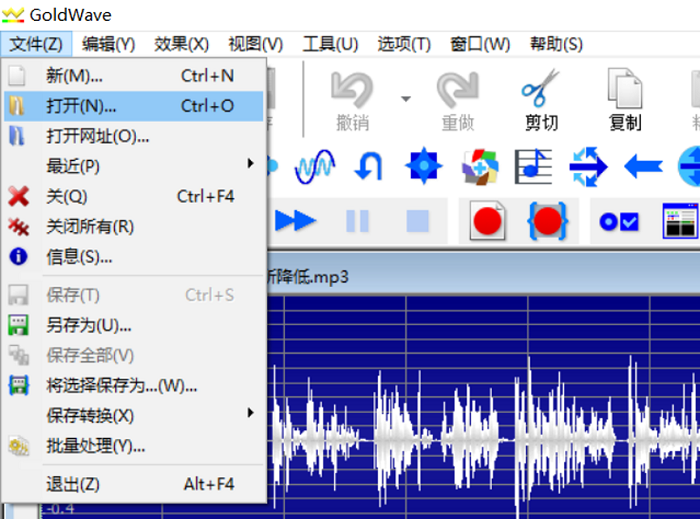
Task: Choose 新(M)... to create new file
Action: point(133,76)
